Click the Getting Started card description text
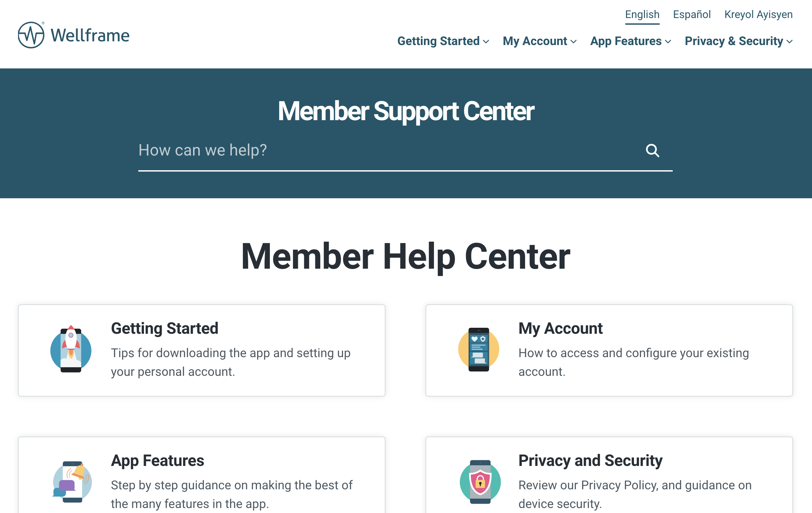The width and height of the screenshot is (812, 513). click(231, 362)
